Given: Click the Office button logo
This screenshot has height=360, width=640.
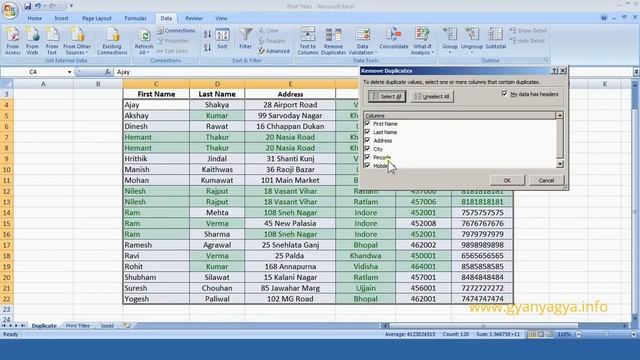Looking at the screenshot, I should [9, 9].
